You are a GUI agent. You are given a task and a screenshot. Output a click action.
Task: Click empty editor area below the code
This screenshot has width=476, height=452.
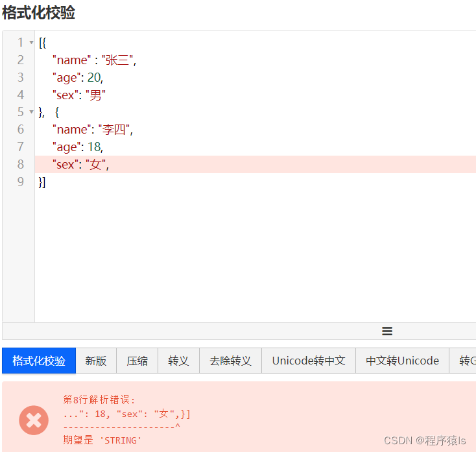click(x=255, y=255)
